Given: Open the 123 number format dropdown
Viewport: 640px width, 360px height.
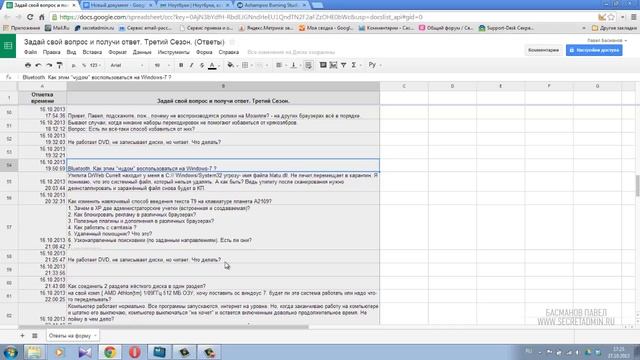Looking at the screenshot, I should click(x=95, y=65).
